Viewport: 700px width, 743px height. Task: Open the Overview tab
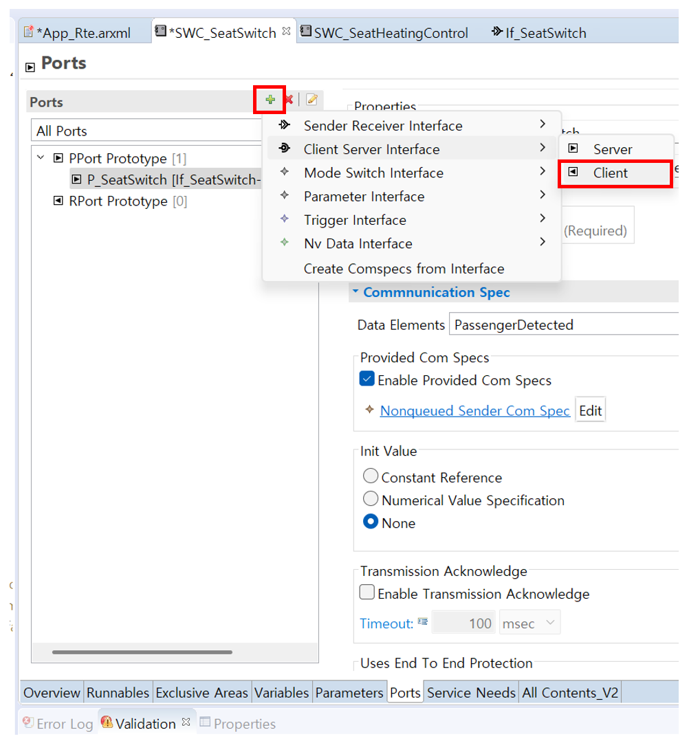[52, 693]
